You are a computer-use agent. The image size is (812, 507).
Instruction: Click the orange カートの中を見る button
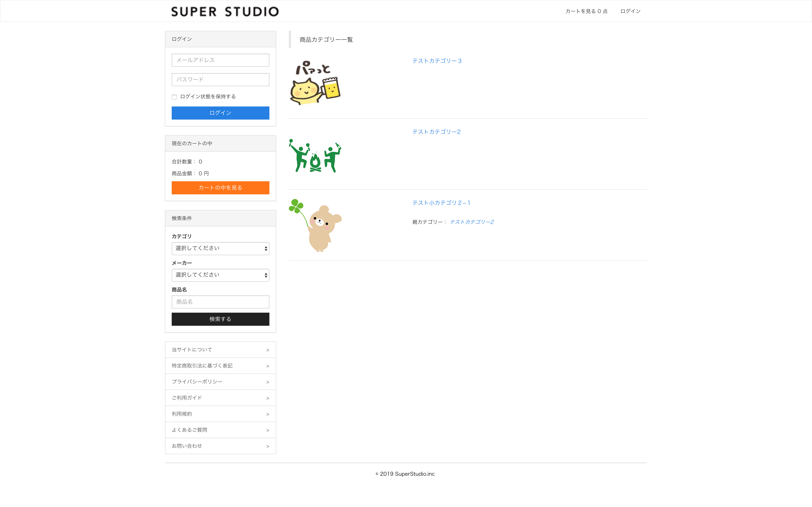(x=221, y=188)
